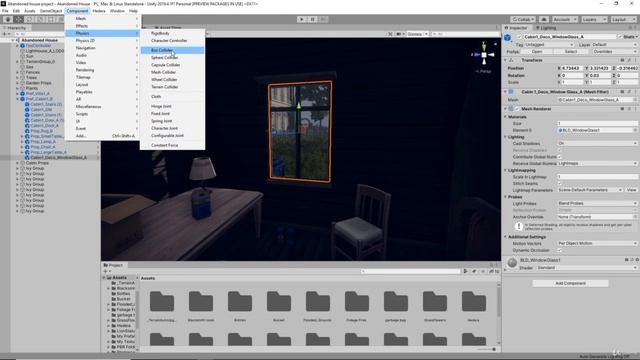Select the Move tool in toolbar
This screenshot has width=640, height=360.
19,19
